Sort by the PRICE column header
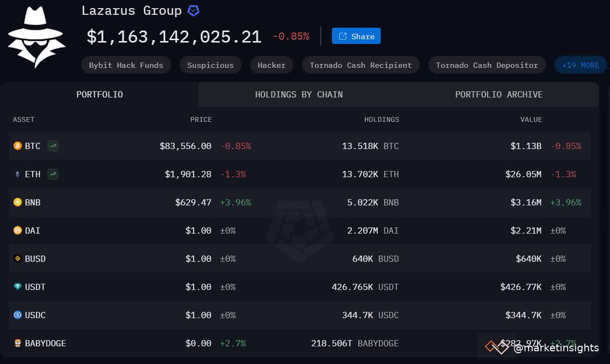Image resolution: width=610 pixels, height=364 pixels. tap(201, 119)
